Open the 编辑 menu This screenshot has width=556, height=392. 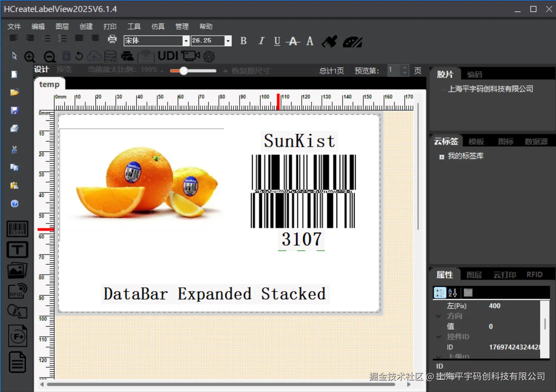38,26
